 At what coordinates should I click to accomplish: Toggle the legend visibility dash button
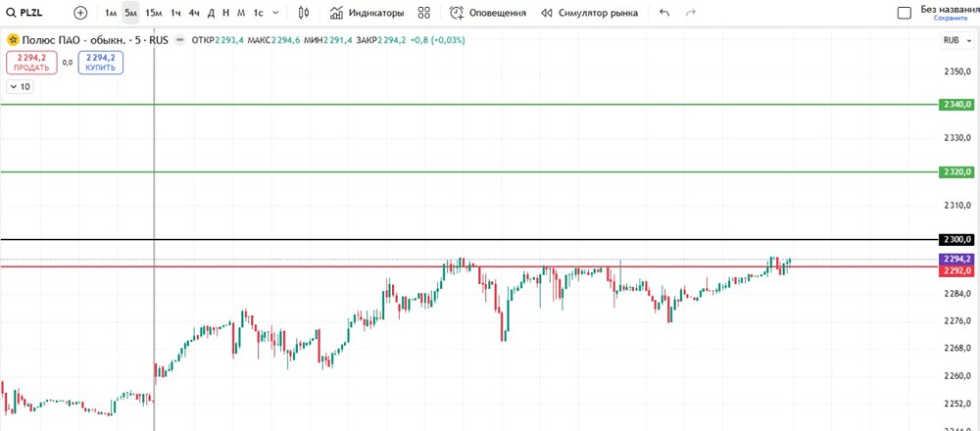coord(180,40)
